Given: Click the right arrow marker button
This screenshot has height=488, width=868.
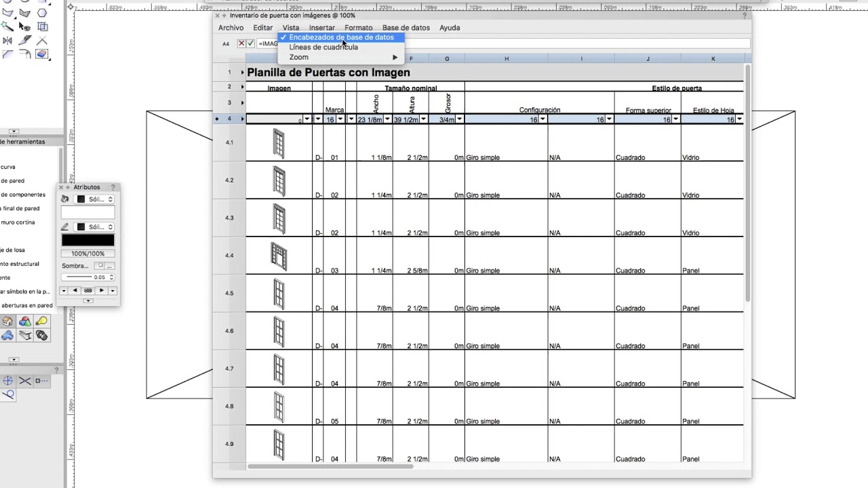Looking at the screenshot, I should point(102,291).
